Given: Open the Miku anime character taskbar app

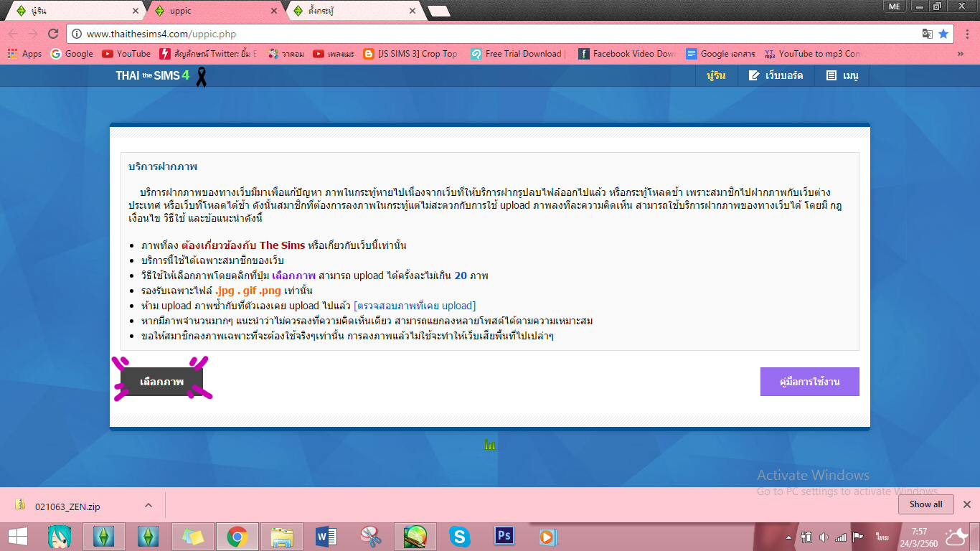Looking at the screenshot, I should [59, 536].
